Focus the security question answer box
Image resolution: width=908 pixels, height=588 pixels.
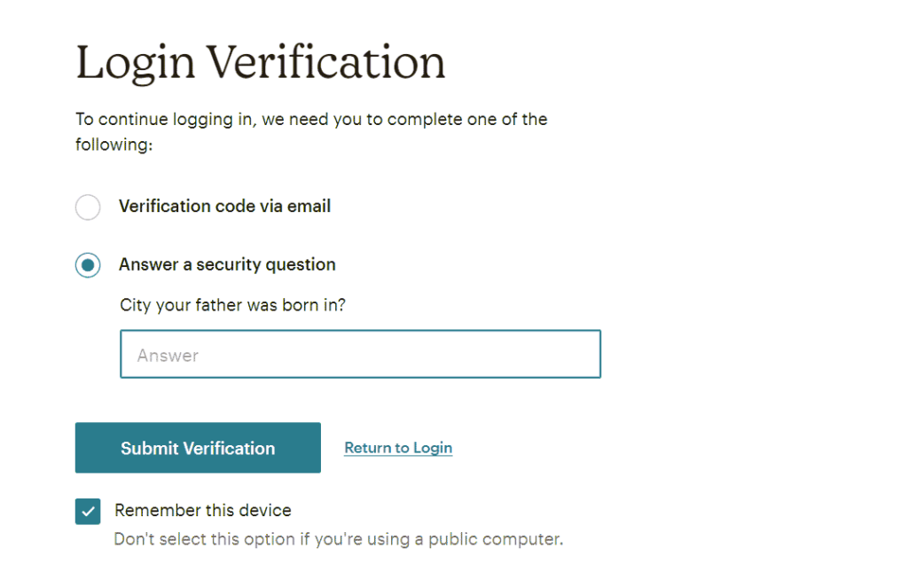(360, 353)
